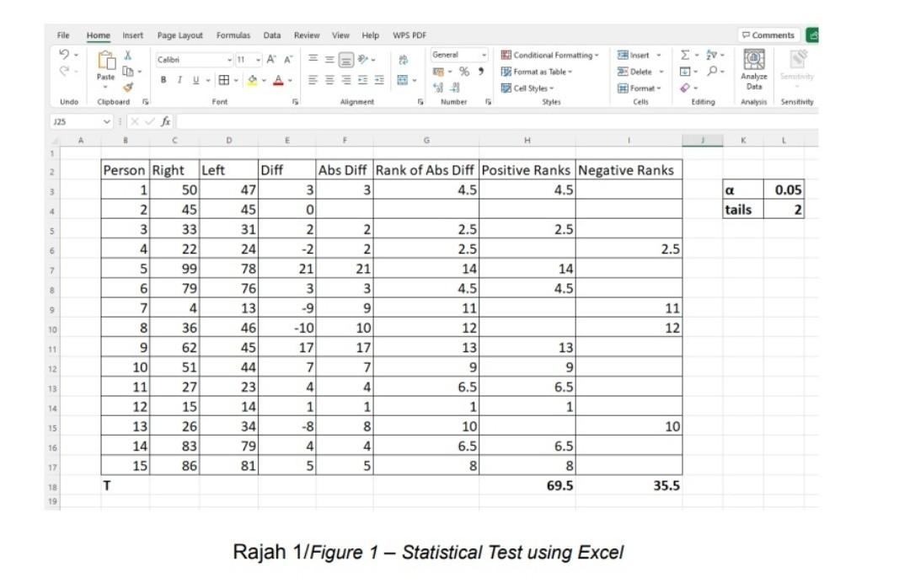Open the Font Color swatch
Screen dimensions: 910x588
[278, 79]
